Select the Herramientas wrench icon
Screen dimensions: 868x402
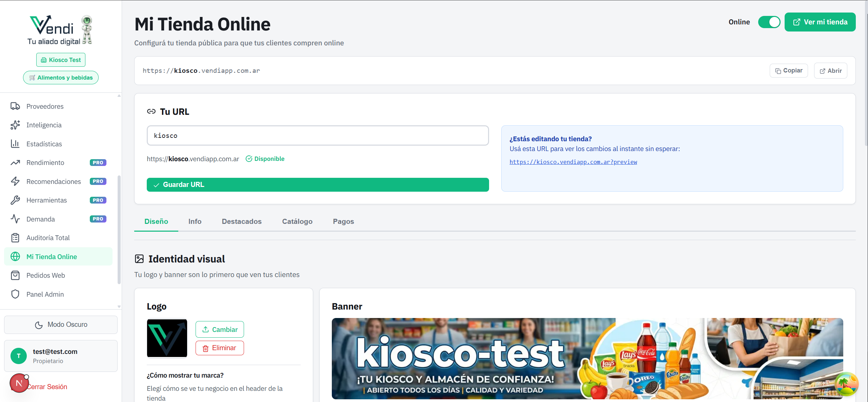[15, 200]
